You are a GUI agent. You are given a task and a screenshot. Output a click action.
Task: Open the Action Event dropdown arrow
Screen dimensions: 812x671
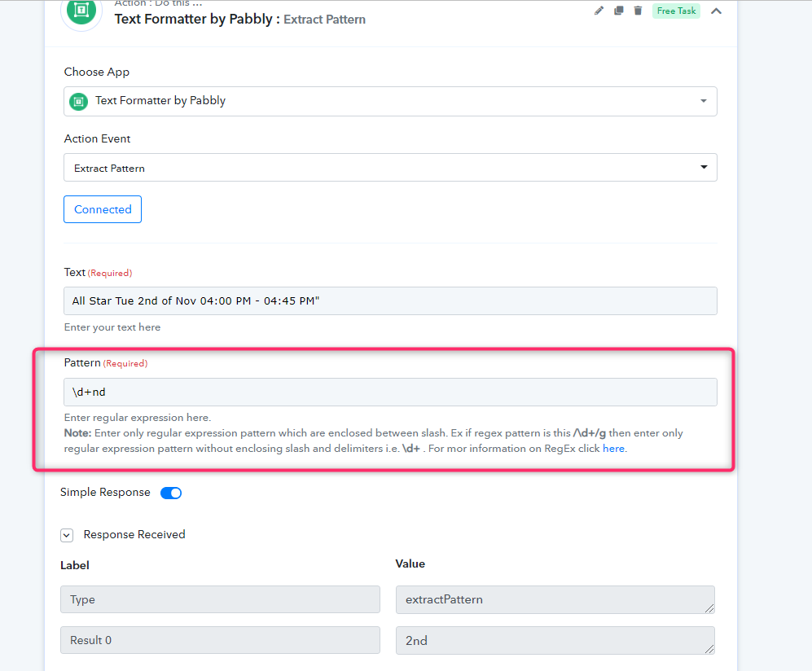coord(704,167)
